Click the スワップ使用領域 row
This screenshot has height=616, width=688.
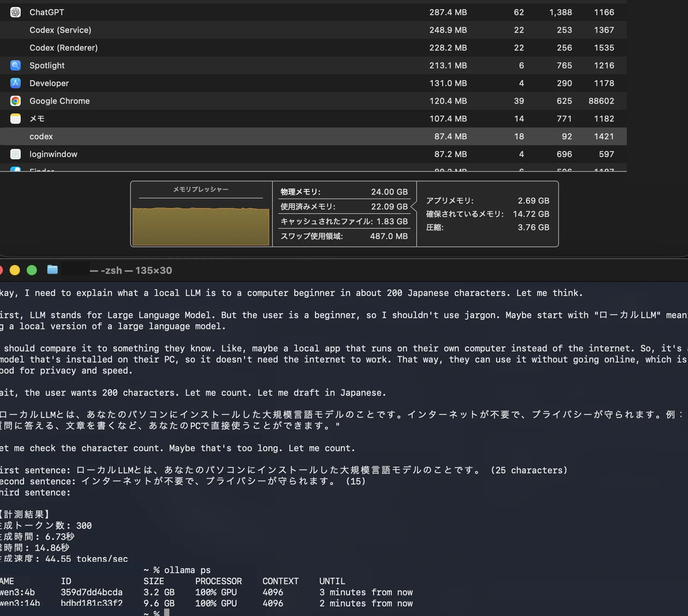pos(344,236)
